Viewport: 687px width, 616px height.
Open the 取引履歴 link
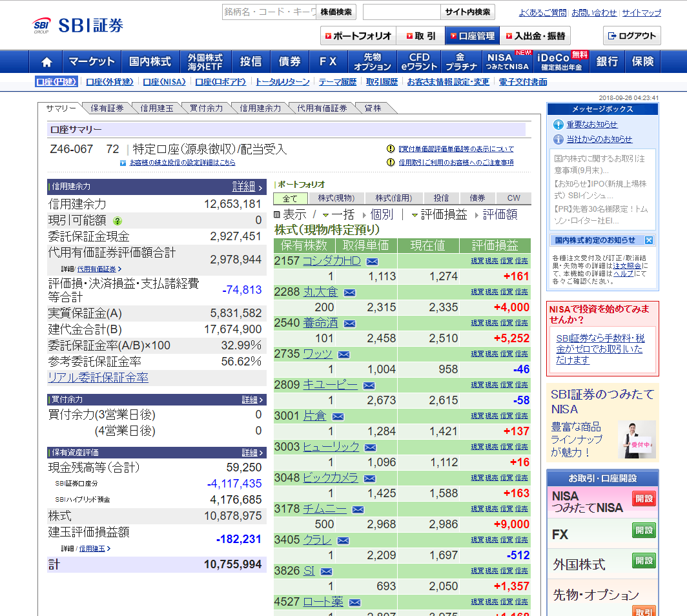point(382,82)
